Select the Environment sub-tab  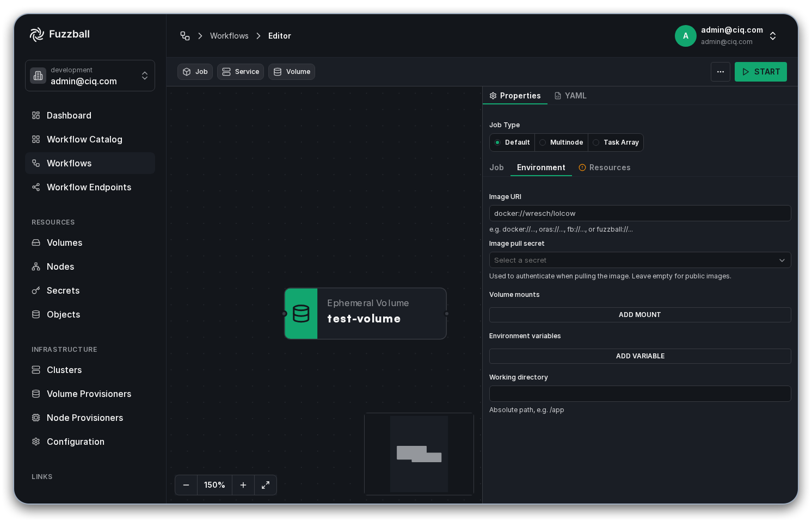541,167
